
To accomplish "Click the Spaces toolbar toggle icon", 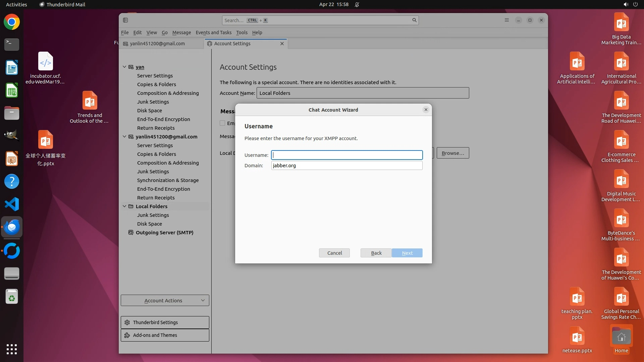I will (125, 20).
